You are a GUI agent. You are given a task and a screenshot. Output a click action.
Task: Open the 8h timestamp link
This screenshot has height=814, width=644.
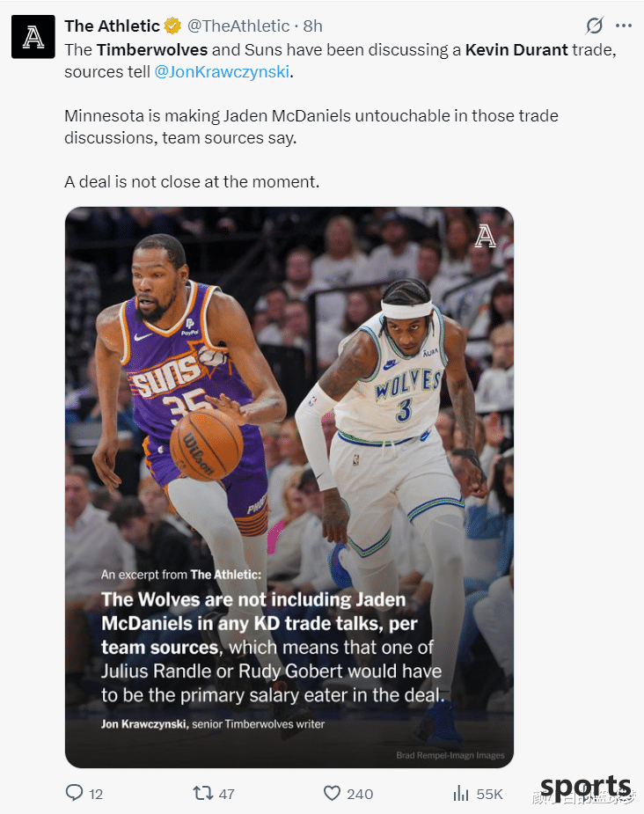click(312, 26)
